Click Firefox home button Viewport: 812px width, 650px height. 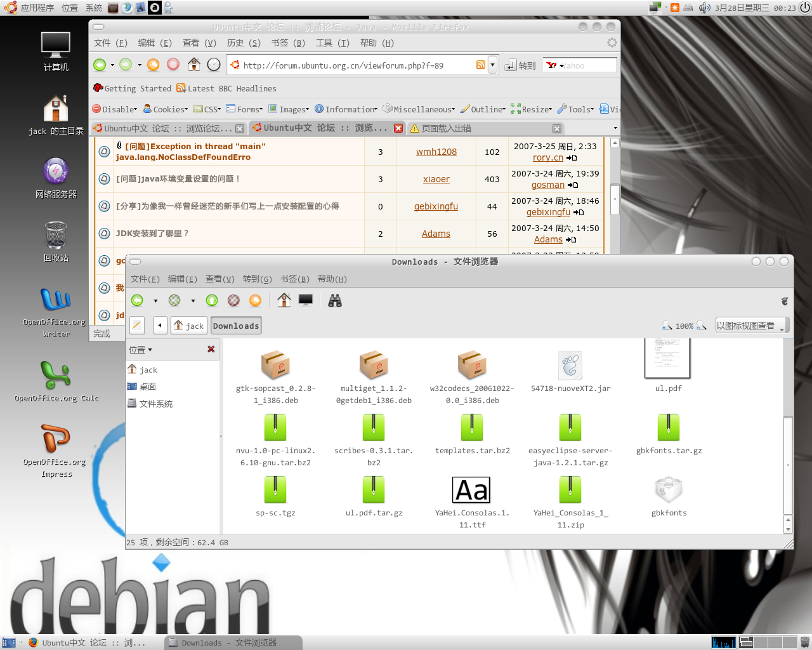pyautogui.click(x=194, y=64)
